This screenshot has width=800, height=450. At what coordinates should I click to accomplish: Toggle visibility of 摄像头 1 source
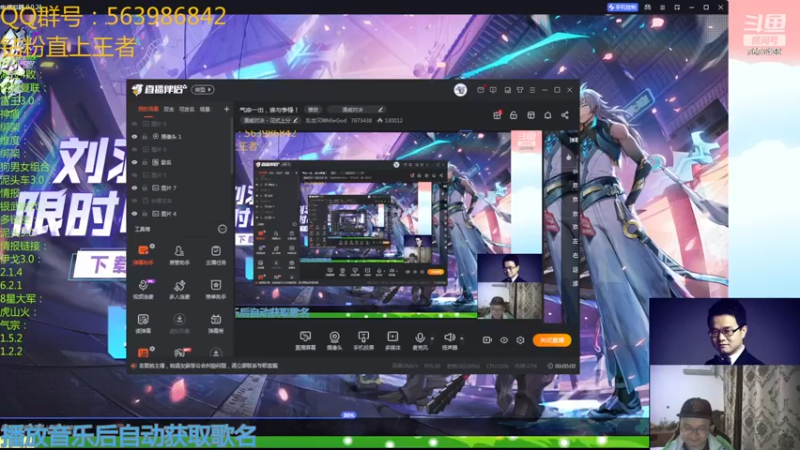pos(135,137)
